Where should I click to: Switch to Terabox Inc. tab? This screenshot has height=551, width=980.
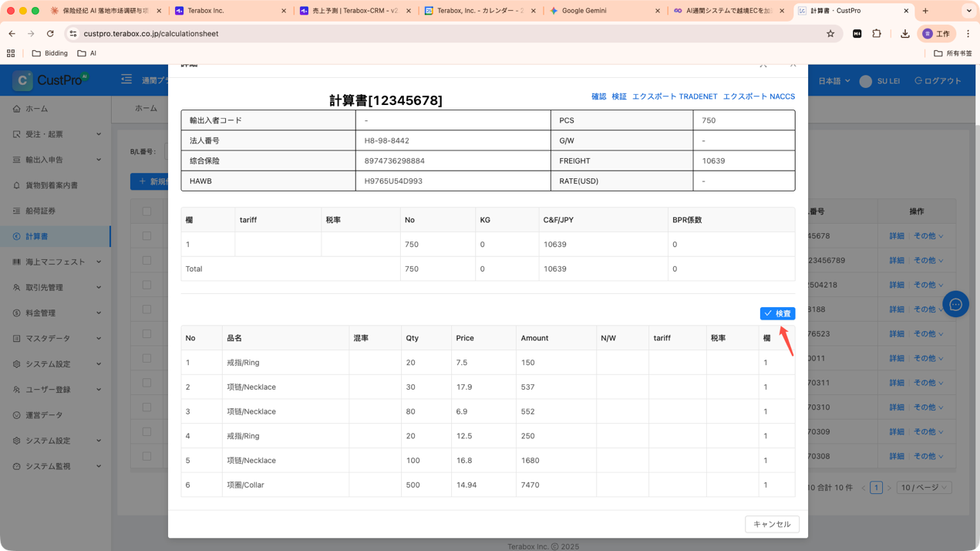click(x=230, y=11)
